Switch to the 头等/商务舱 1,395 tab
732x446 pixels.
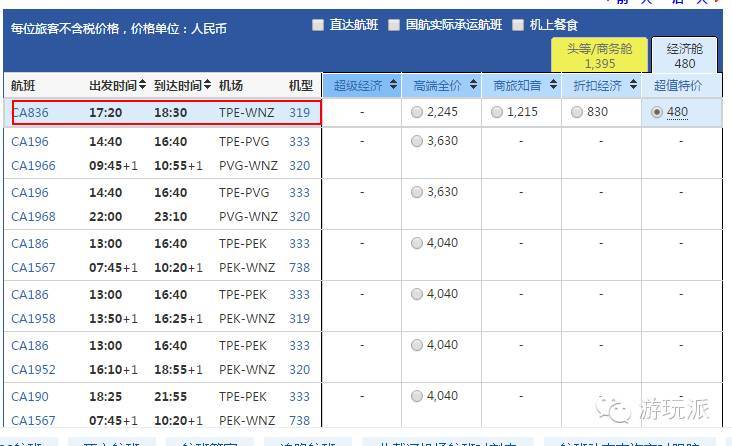pyautogui.click(x=599, y=55)
